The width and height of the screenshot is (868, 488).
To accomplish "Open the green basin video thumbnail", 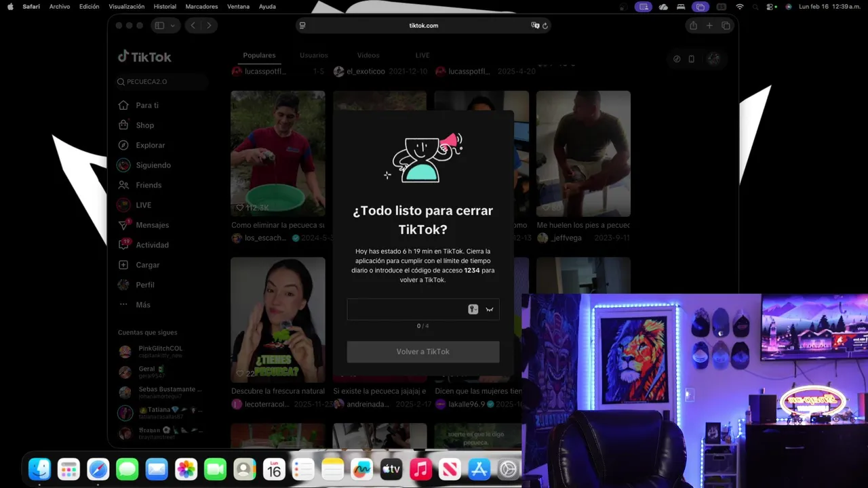I will pyautogui.click(x=278, y=154).
